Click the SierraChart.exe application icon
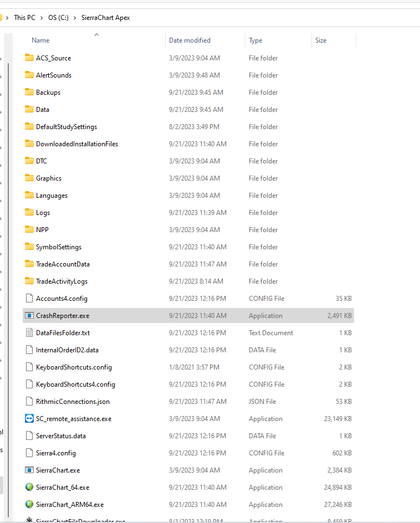420x523 pixels. (29, 470)
